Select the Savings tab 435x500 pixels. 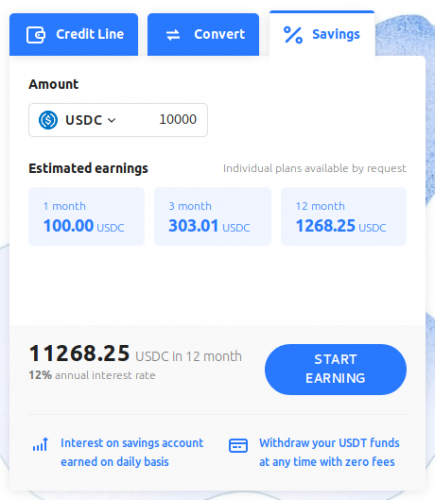[322, 34]
